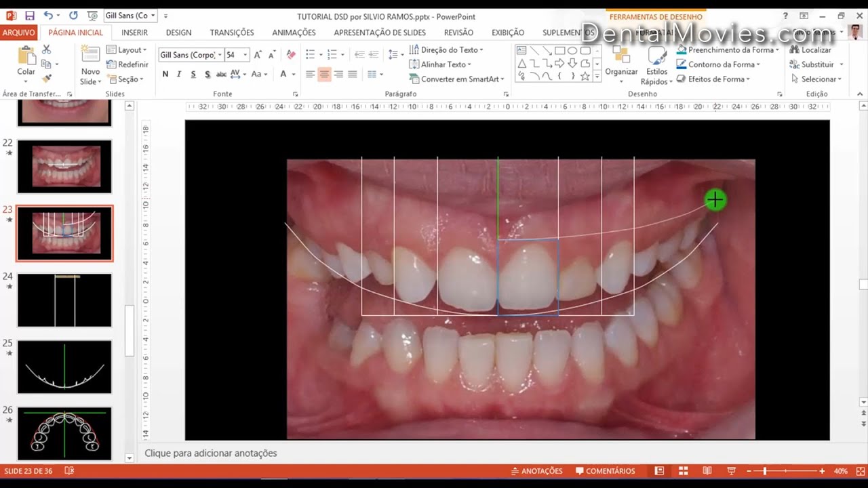Image resolution: width=868 pixels, height=488 pixels.
Task: Click the Substituir button
Action: tap(816, 64)
